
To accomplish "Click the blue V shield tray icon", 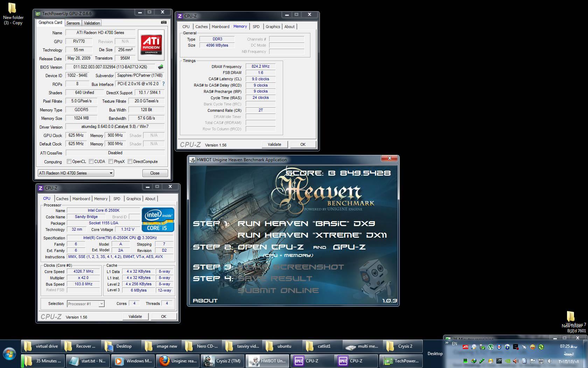I will (499, 347).
